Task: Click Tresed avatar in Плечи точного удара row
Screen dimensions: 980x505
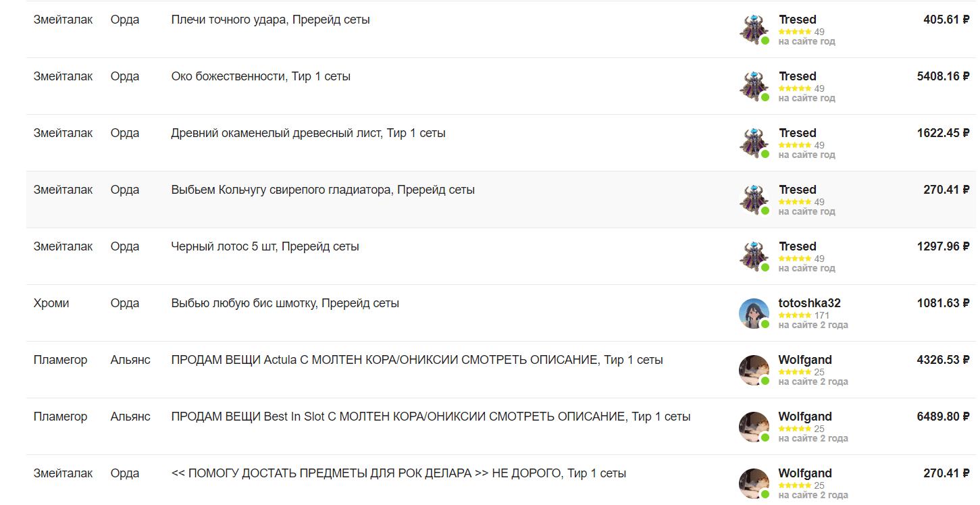Action: click(754, 30)
